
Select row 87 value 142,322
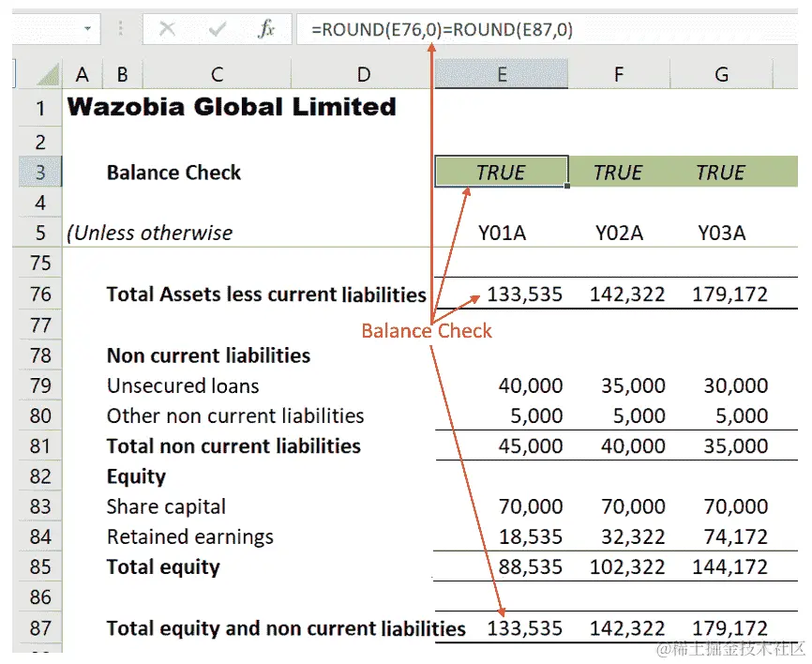pos(627,628)
